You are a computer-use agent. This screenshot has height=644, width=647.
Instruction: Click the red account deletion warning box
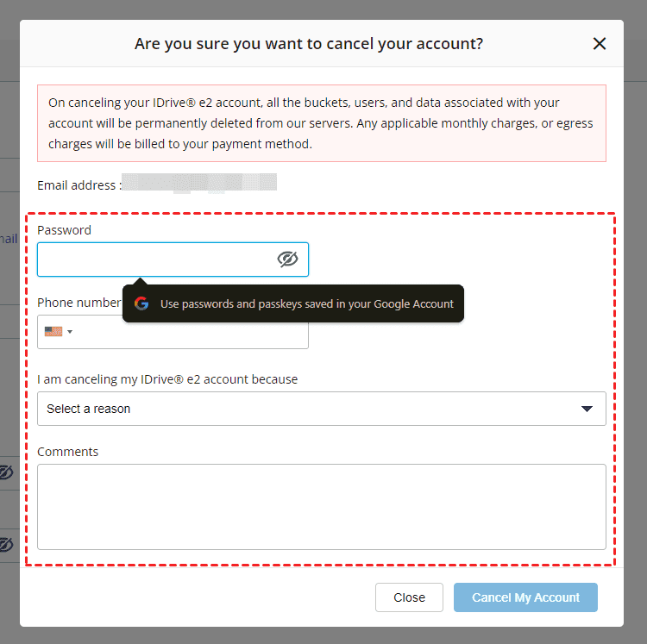(321, 123)
